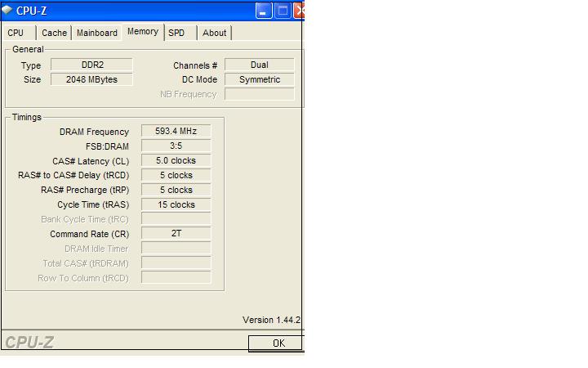The width and height of the screenshot is (588, 368).
Task: Click the CAS# Latency (CL) label
Action: point(91,161)
